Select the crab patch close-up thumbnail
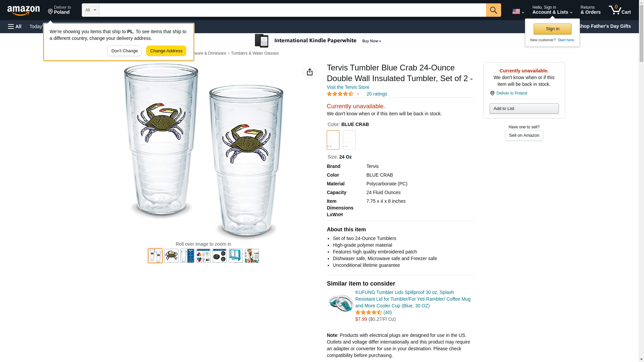The height and width of the screenshot is (362, 644). (171, 256)
